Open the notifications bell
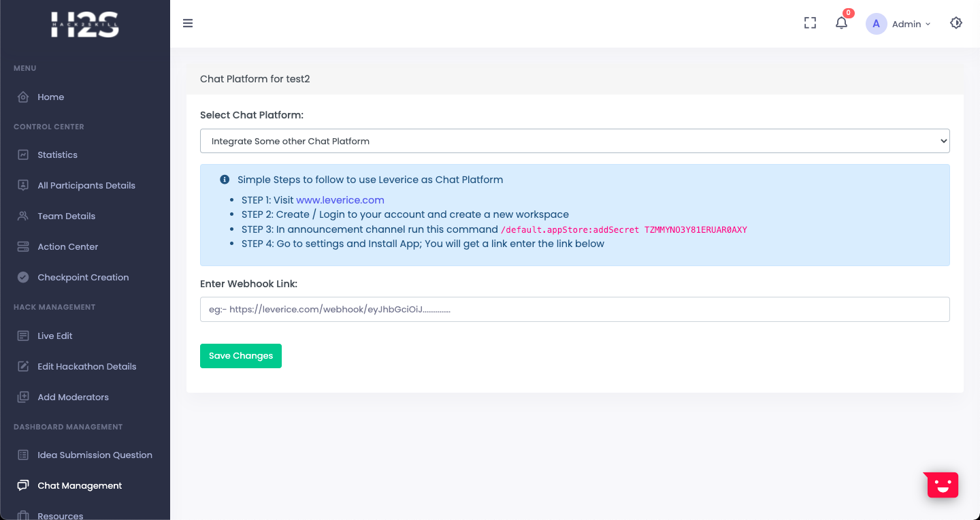The width and height of the screenshot is (980, 520). 842,23
